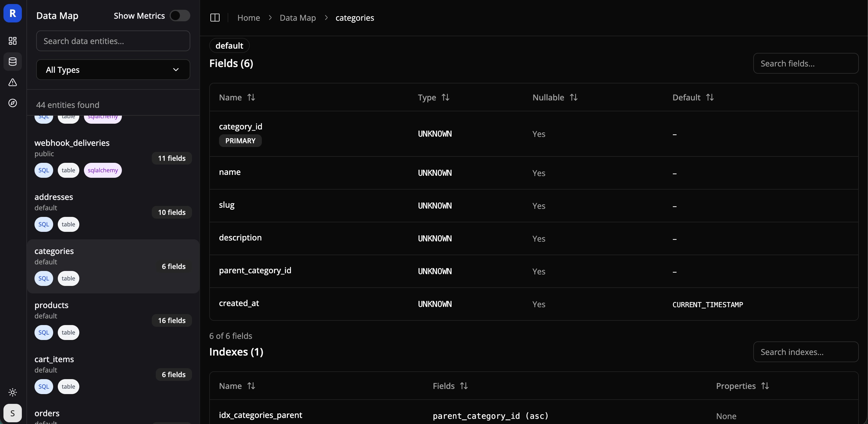The width and height of the screenshot is (868, 424).
Task: Click the R logo at top left
Action: tap(12, 13)
